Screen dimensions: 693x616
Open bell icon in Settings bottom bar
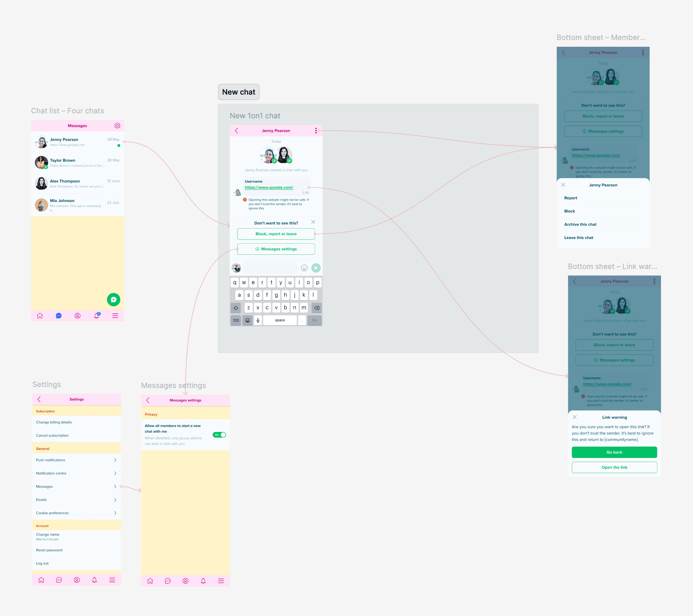point(95,580)
